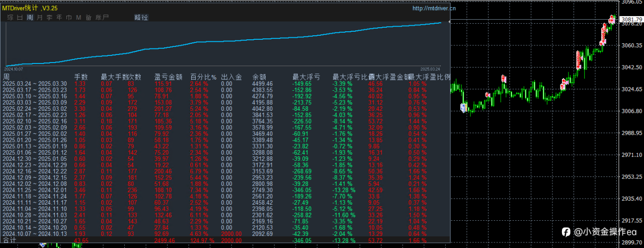This screenshot has height=248, width=644.
Task: Click the 路径 path button
Action: (x=141, y=17)
